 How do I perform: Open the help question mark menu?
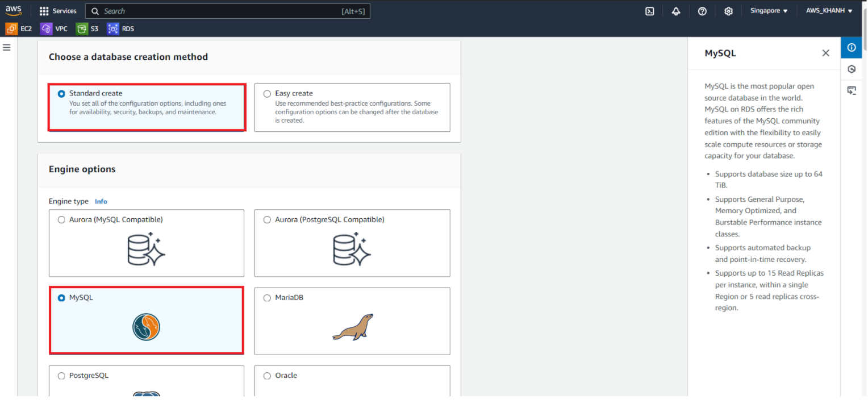tap(702, 11)
